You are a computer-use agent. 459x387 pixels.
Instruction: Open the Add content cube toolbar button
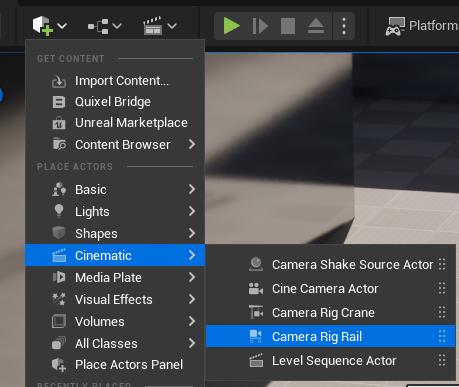(43, 26)
